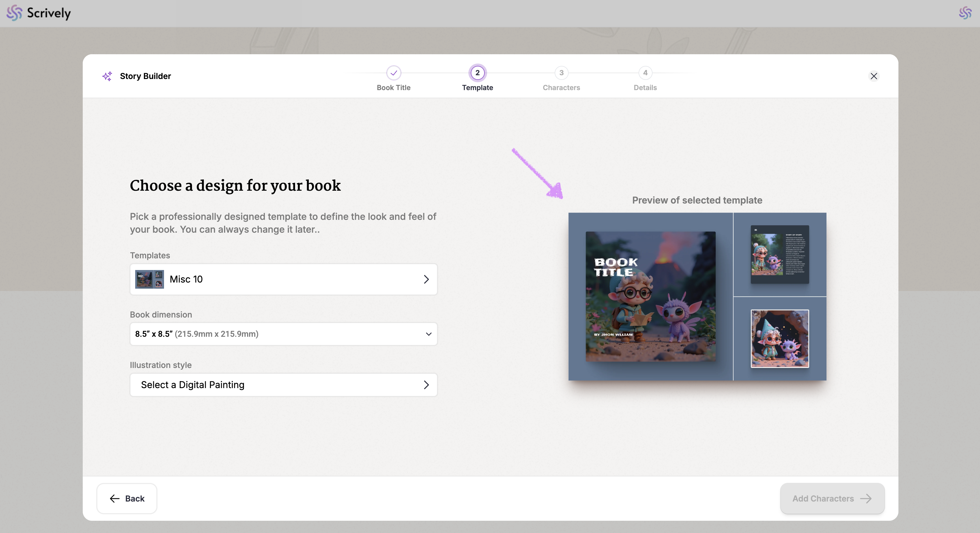This screenshot has height=533, width=980.
Task: Click the step 3 Characters circle
Action: click(561, 73)
